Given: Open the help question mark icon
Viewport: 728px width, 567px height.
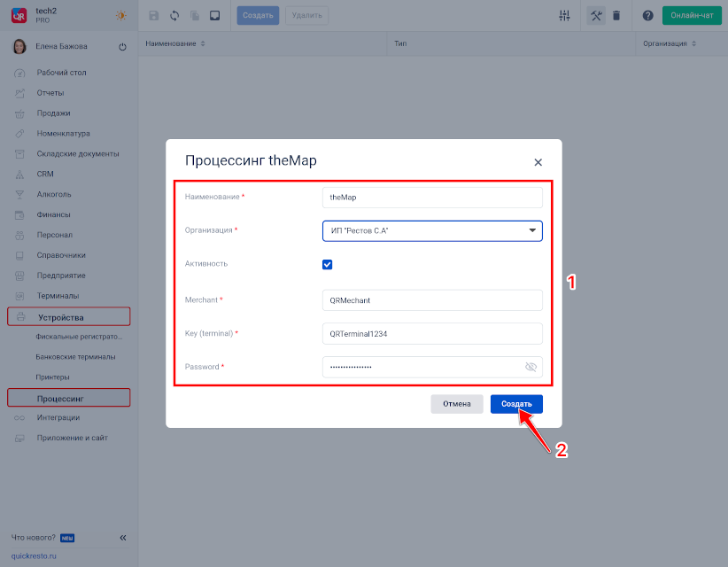Looking at the screenshot, I should point(647,15).
